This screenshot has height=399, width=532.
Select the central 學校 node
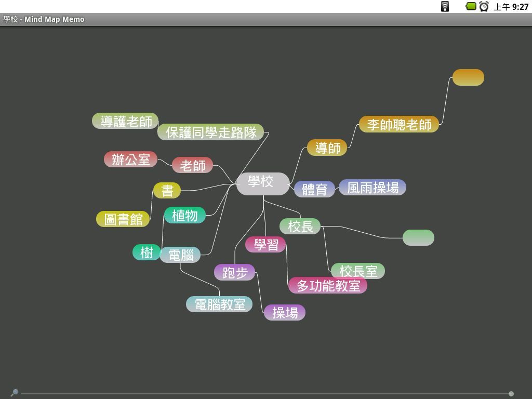coord(262,183)
